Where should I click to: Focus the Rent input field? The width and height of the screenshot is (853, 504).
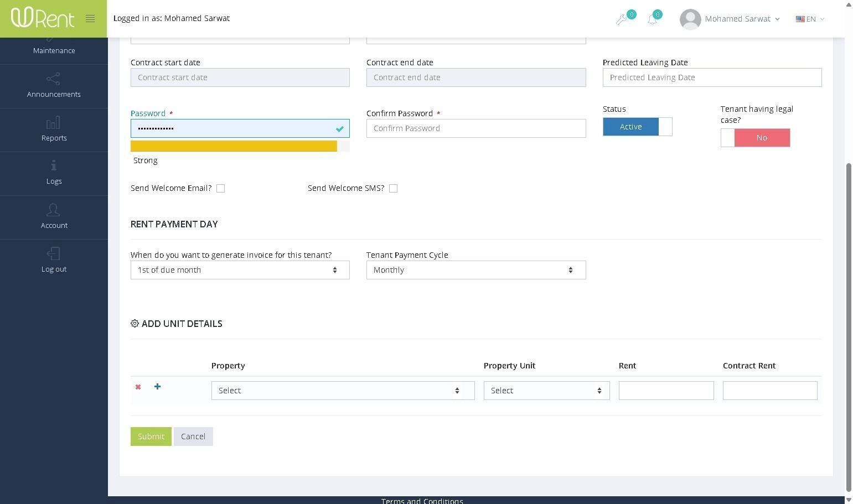pos(666,391)
